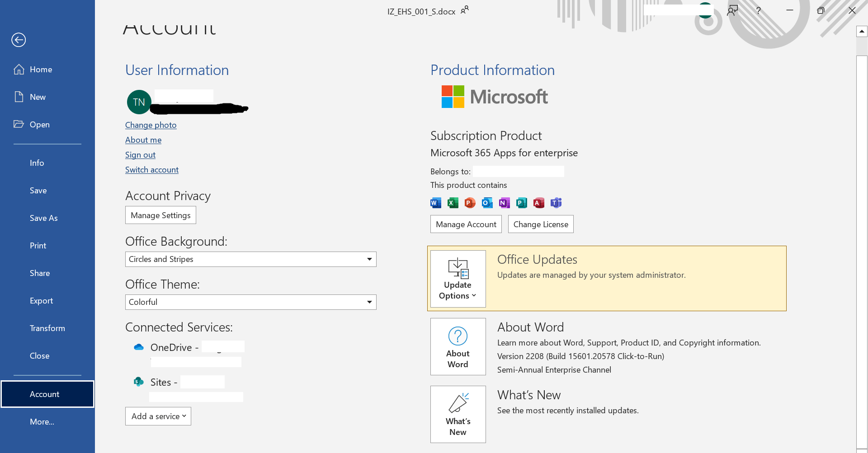Click the Version 2208 build text
The height and width of the screenshot is (453, 868).
(x=580, y=356)
